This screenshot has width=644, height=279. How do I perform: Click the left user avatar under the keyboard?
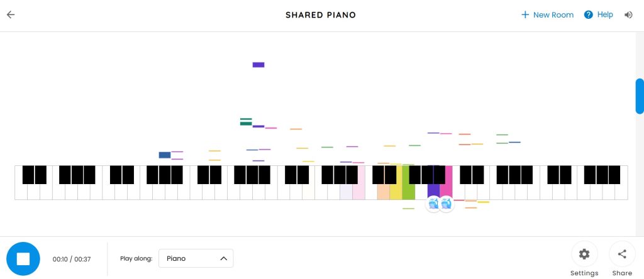click(x=433, y=204)
